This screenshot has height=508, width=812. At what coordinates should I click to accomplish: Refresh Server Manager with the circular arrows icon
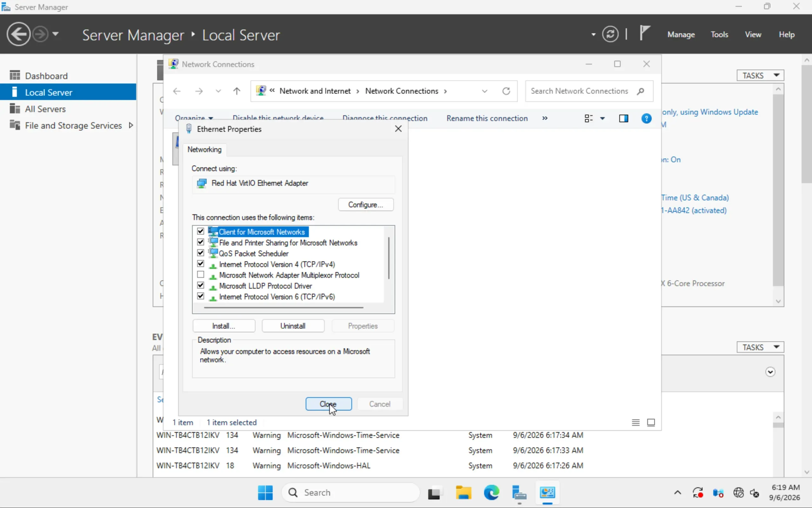[x=610, y=34]
